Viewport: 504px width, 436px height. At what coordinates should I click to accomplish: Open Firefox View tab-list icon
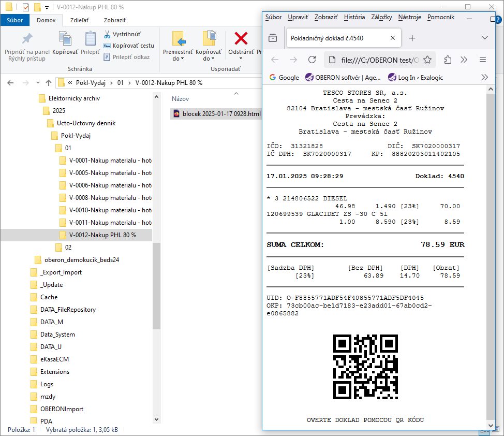273,38
